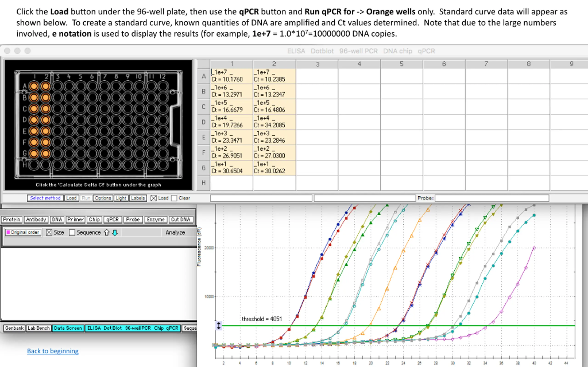Check the Clear checkbox
The height and width of the screenshot is (367, 588).
point(174,198)
